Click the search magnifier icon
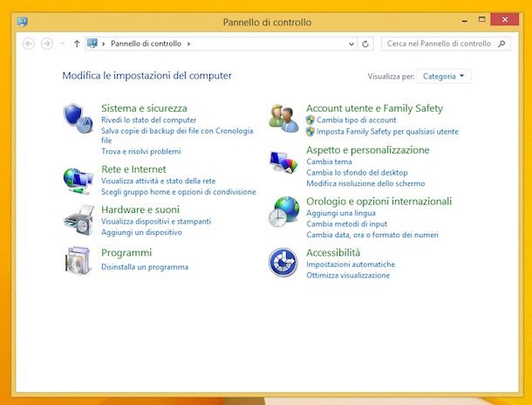This screenshot has height=405, width=532. 501,44
